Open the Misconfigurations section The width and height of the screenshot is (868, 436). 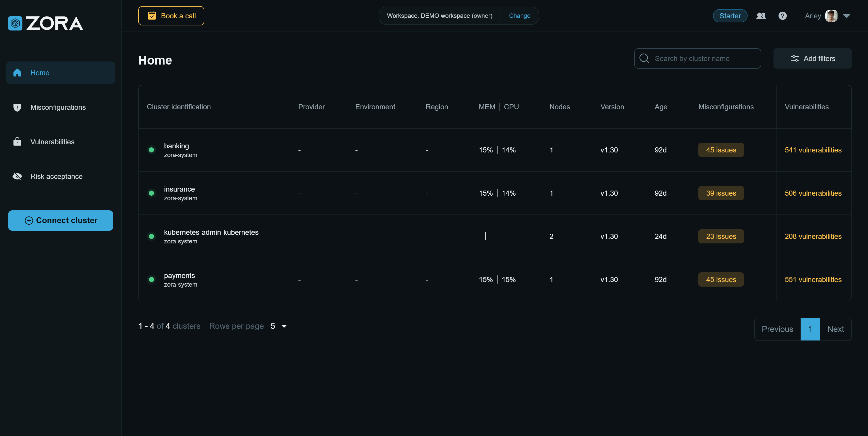click(x=58, y=107)
